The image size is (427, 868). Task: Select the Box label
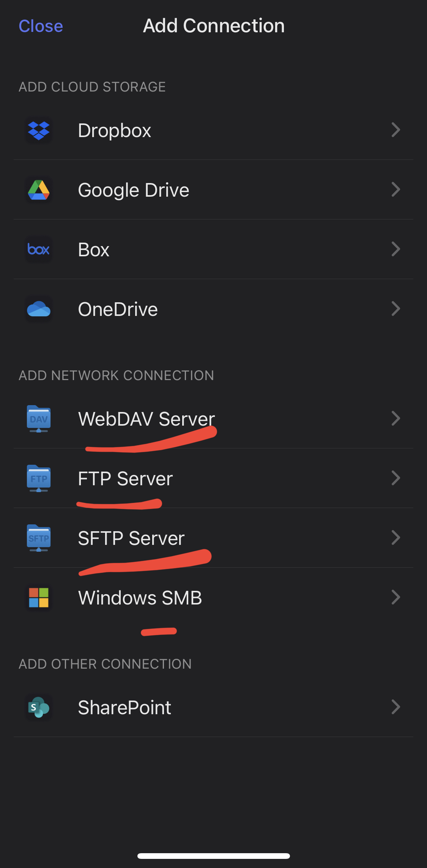[x=94, y=249]
